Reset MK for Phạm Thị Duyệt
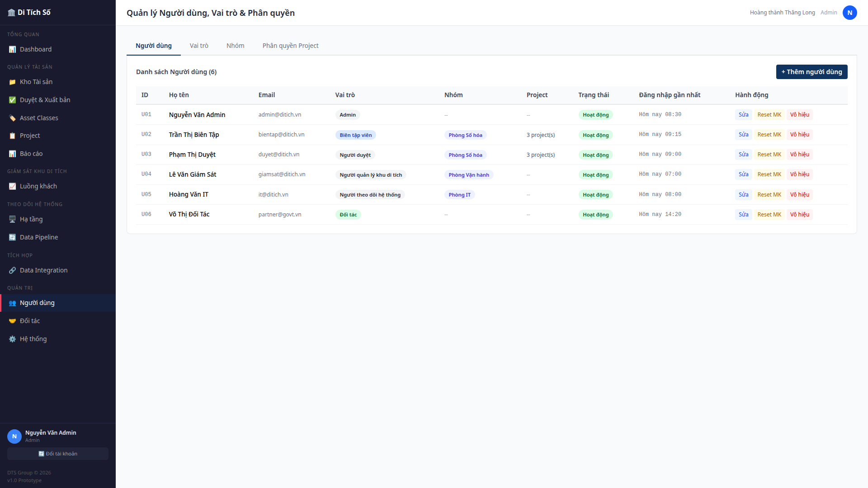This screenshot has width=868, height=488. click(x=769, y=155)
